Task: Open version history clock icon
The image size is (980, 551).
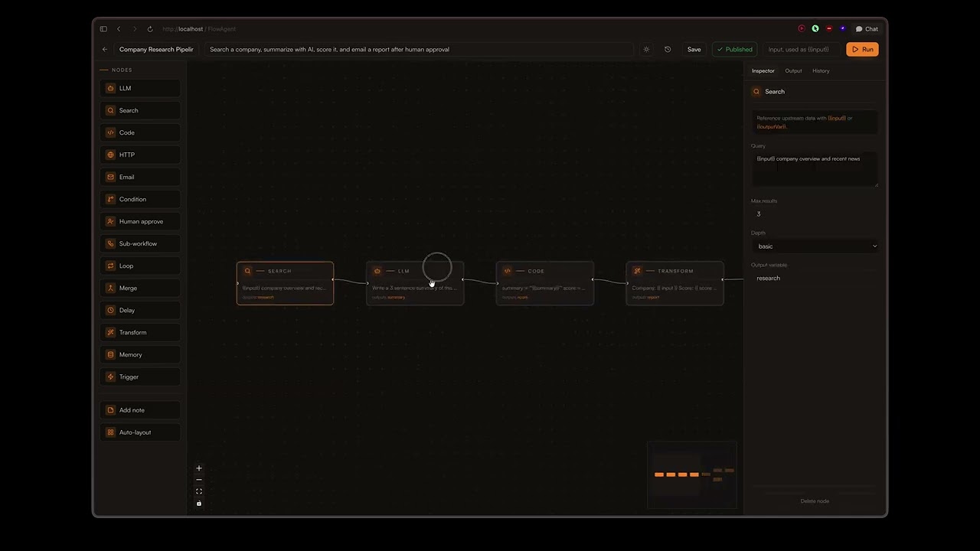Action: [668, 49]
